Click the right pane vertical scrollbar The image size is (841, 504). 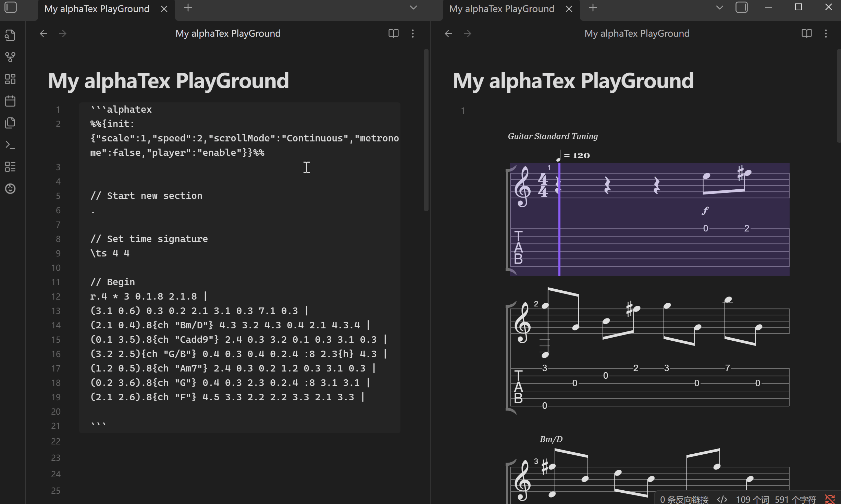coord(839,96)
